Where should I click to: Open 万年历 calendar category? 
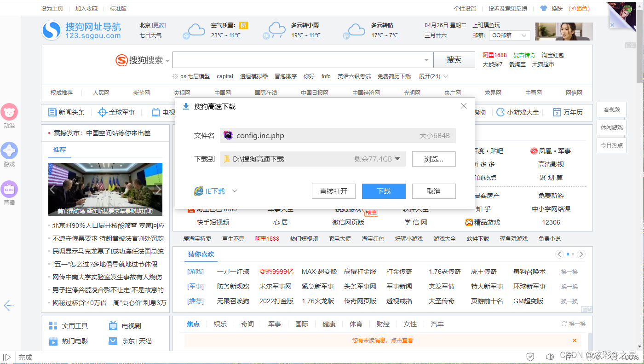pyautogui.click(x=568, y=112)
